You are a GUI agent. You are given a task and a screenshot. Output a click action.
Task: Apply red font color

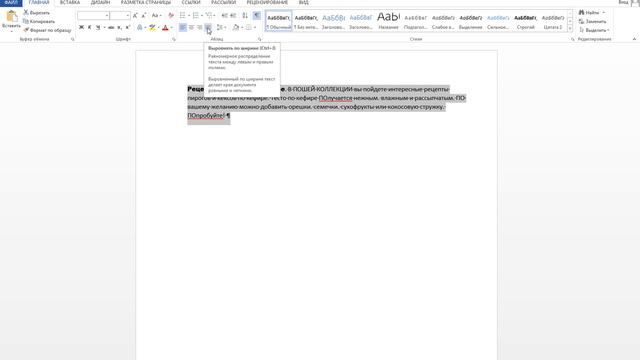[x=165, y=27]
